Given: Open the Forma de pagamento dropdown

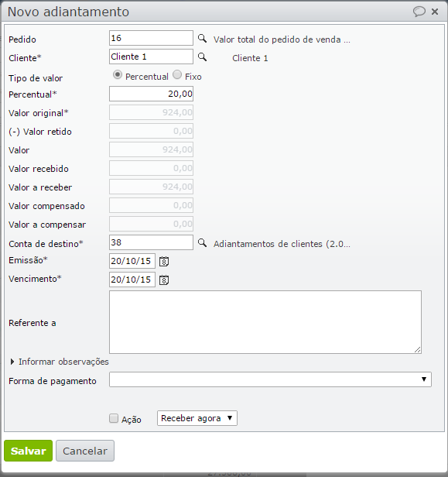Looking at the screenshot, I should coord(270,379).
